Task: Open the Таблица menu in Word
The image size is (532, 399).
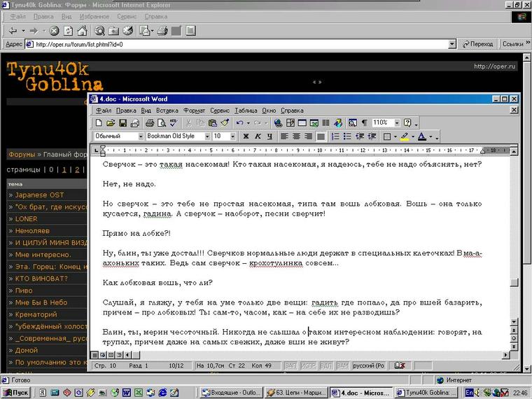Action: pyautogui.click(x=246, y=111)
